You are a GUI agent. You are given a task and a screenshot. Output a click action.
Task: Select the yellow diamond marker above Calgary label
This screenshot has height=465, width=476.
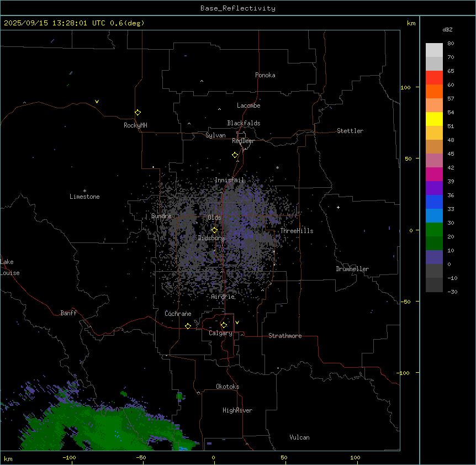(224, 325)
